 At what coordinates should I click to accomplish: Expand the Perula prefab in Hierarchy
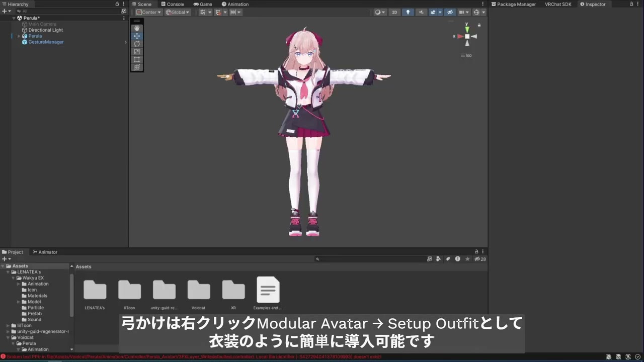(x=19, y=36)
